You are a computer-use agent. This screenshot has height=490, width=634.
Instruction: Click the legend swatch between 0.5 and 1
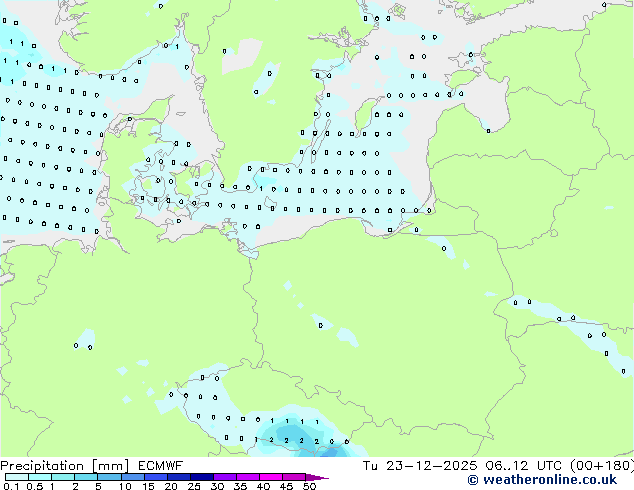click(x=40, y=477)
